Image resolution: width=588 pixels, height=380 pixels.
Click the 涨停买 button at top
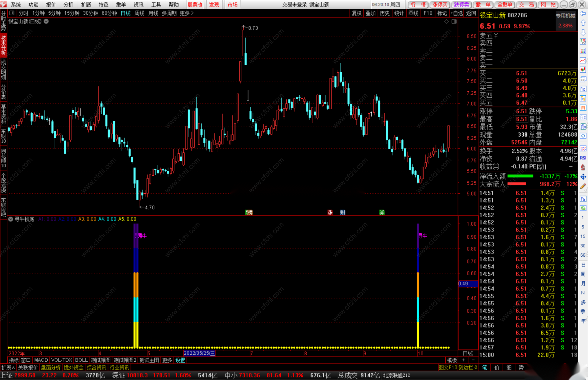pyautogui.click(x=440, y=4)
